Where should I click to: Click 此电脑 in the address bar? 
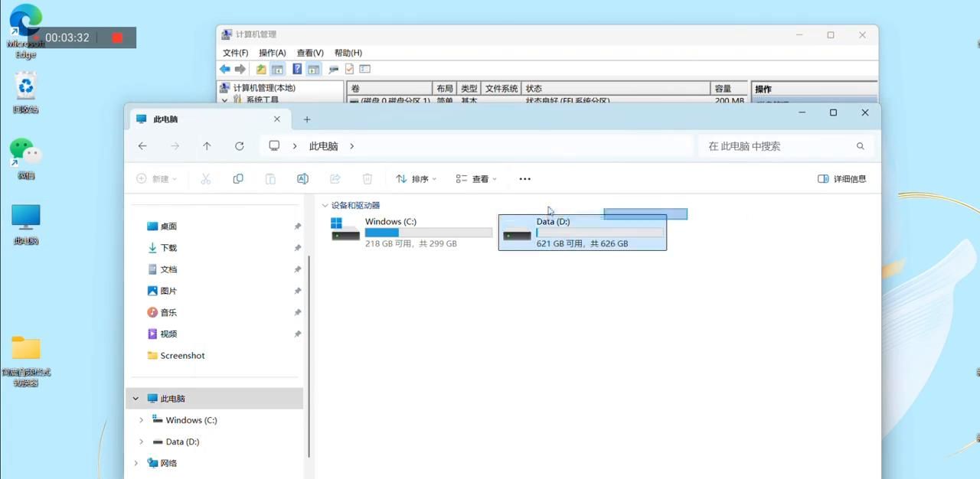[323, 146]
